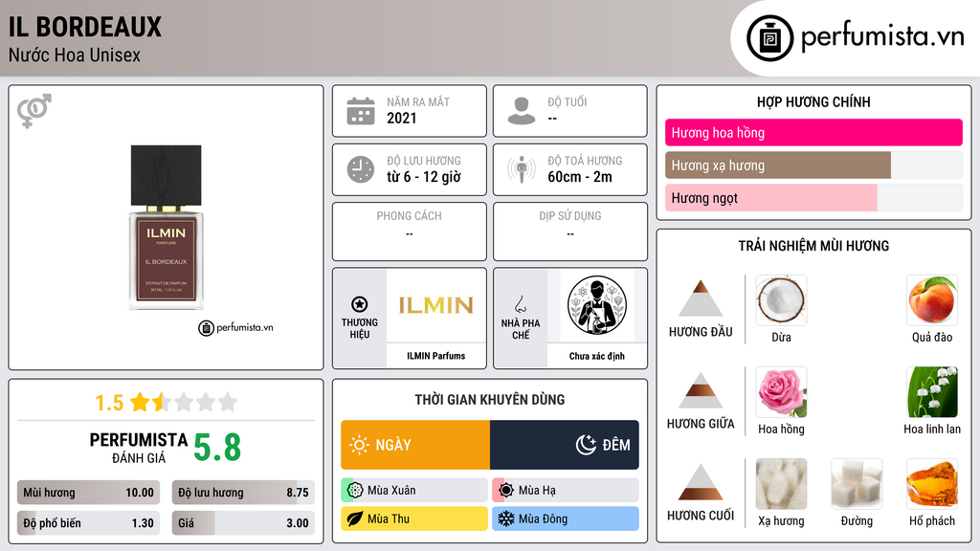Click the Perfumista Đánh giá label
Image resolution: width=980 pixels, height=551 pixels.
(x=138, y=448)
